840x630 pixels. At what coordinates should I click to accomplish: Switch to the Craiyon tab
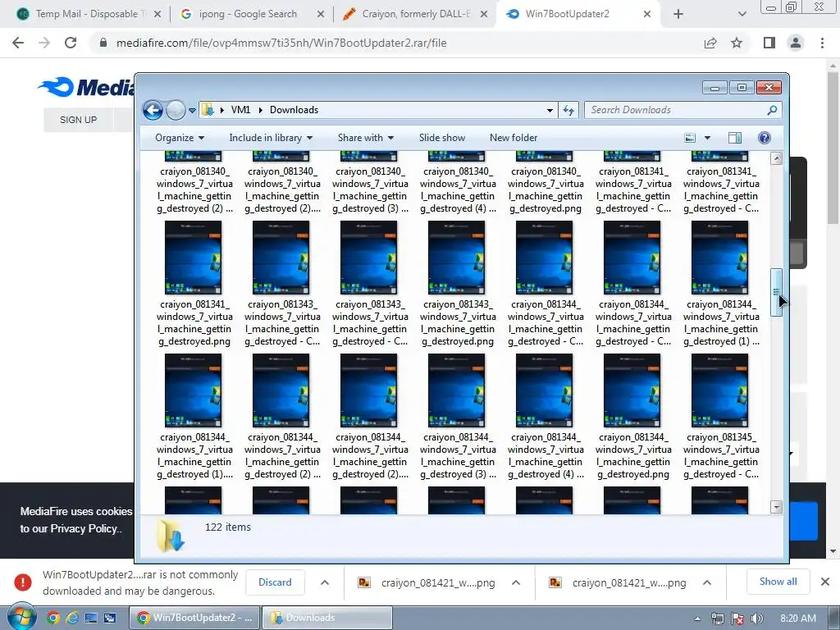(415, 14)
